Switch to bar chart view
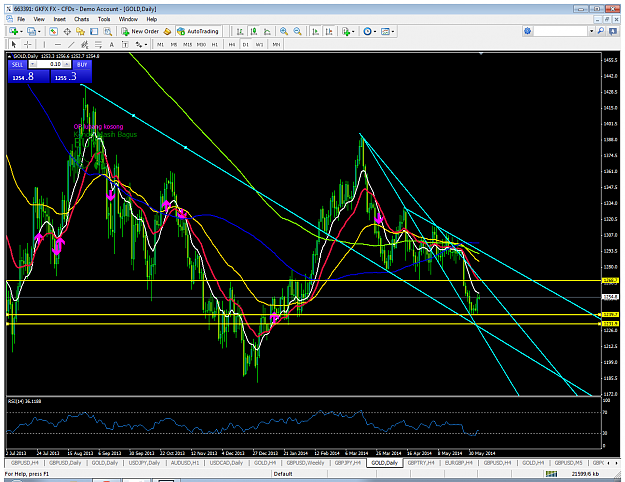The image size is (625, 482). coord(240,31)
